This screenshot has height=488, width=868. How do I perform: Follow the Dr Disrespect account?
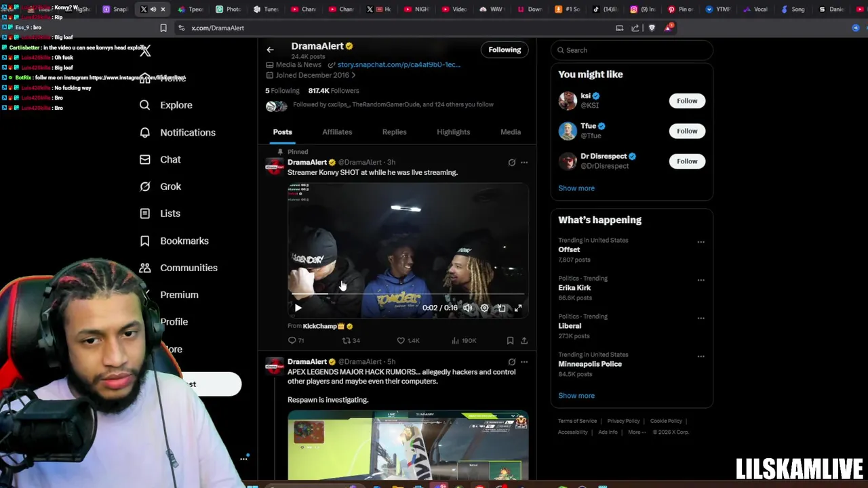687,161
